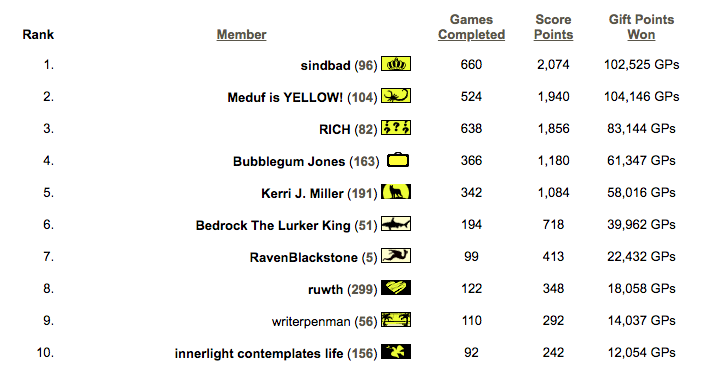Sort by Gift Points Won header
Screen dimensions: 718x371
[641, 27]
